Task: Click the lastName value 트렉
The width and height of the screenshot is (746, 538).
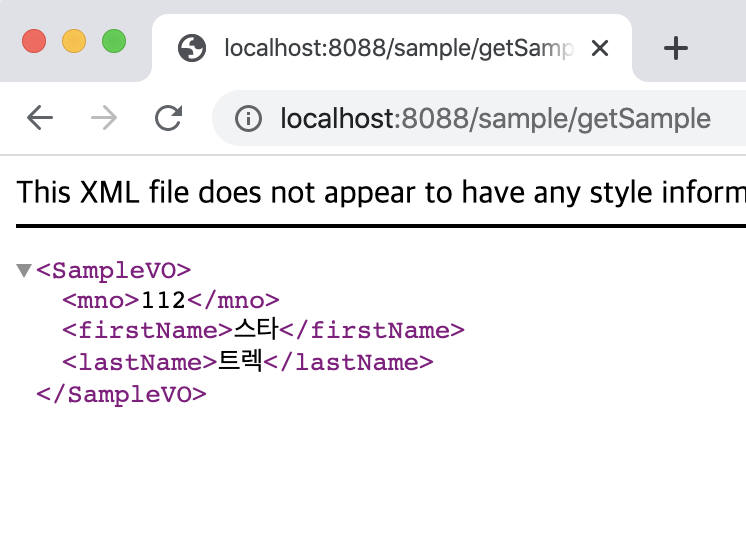Action: tap(240, 361)
